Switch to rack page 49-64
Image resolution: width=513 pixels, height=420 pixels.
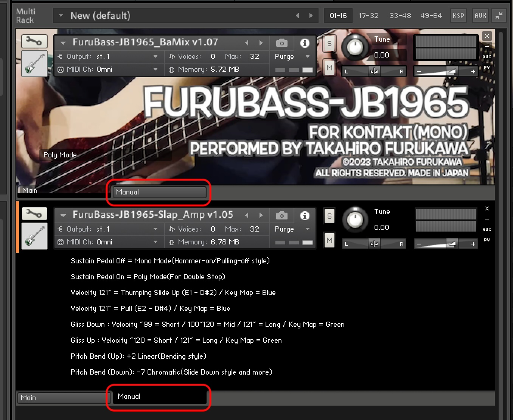pos(431,16)
